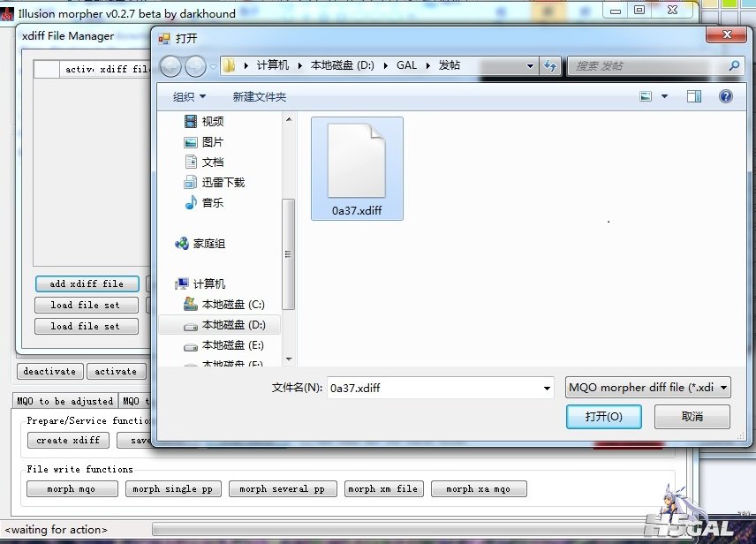The image size is (756, 544).
Task: Click the search box 搜索 发帖
Action: click(x=649, y=66)
